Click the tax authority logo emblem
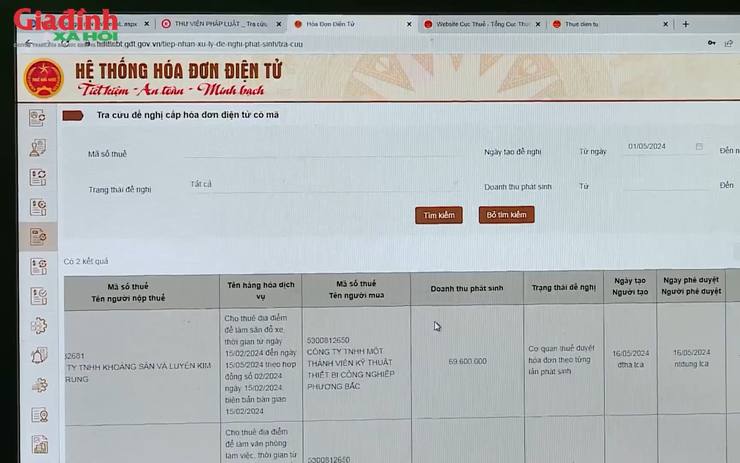 pyautogui.click(x=40, y=76)
